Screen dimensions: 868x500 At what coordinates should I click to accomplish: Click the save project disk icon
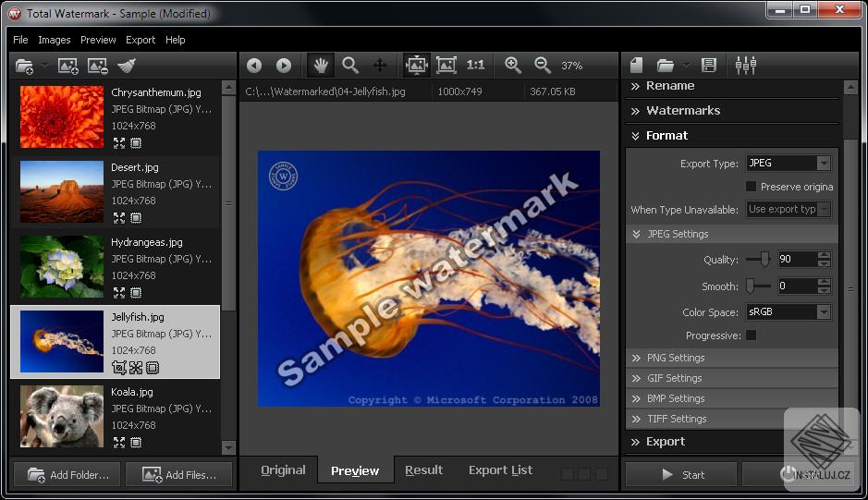tap(709, 66)
